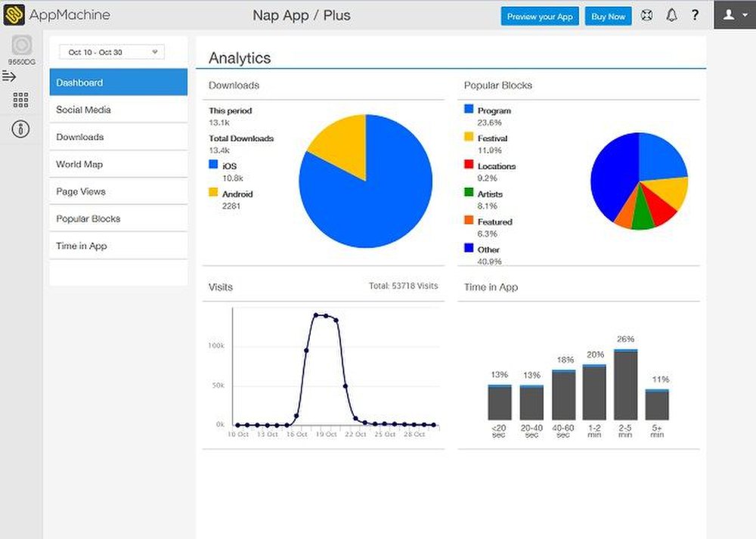Click the AppMachine logo icon
Screen dimensions: 756x539
(x=14, y=15)
